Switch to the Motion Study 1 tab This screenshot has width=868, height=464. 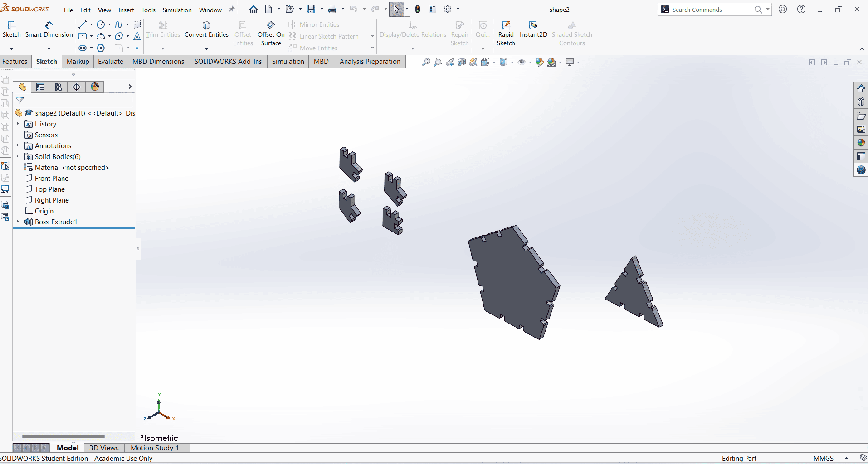155,448
